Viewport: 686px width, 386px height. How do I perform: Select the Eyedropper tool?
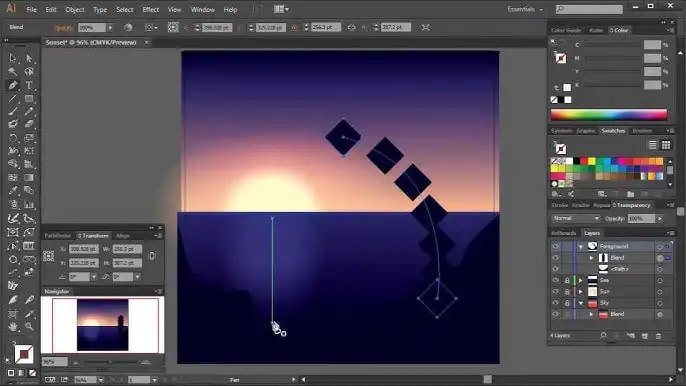(x=13, y=191)
